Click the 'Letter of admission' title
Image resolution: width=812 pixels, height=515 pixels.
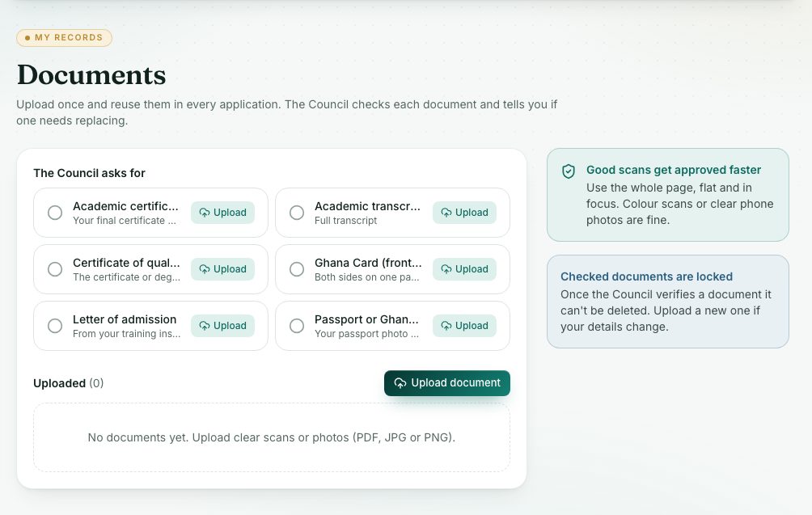[125, 319]
